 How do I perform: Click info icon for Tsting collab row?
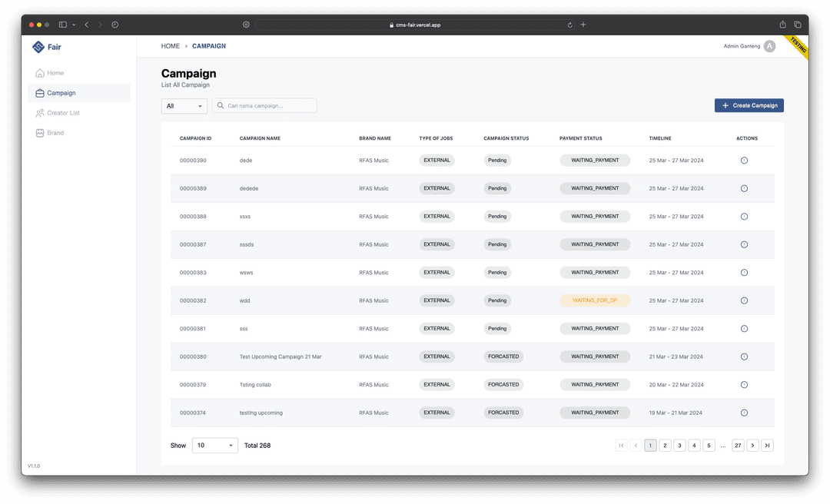pyautogui.click(x=744, y=385)
